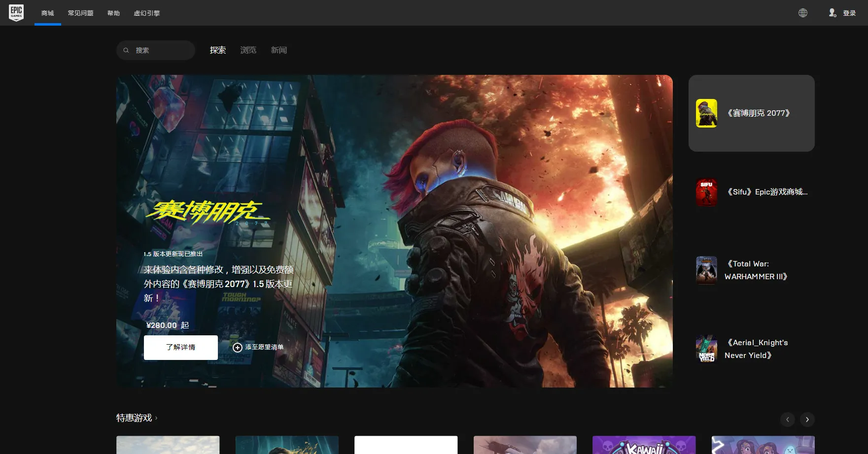Viewport: 868px width, 454px height.
Task: Click the 了解详情 button
Action: (x=180, y=347)
